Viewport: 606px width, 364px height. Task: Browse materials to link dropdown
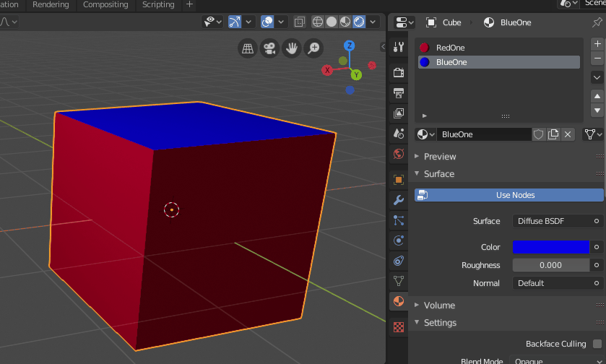[426, 134]
